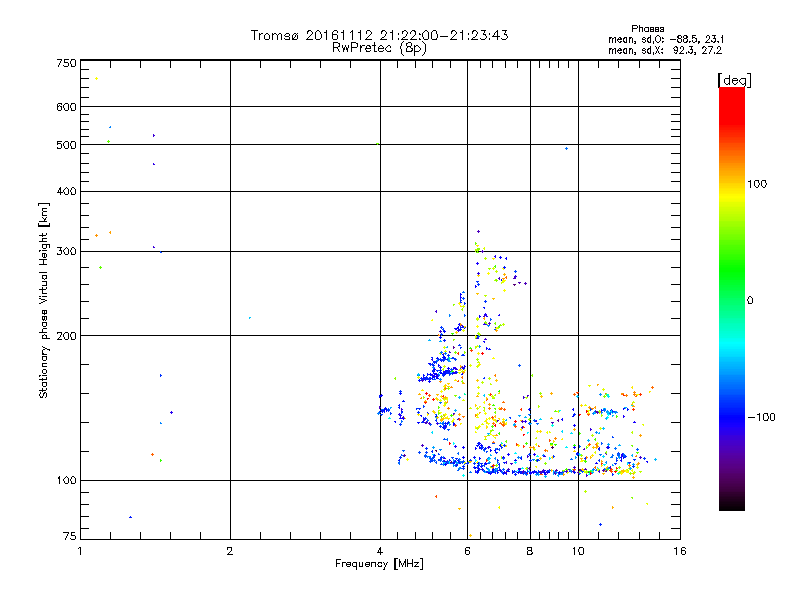Image resolution: width=800 pixels, height=600 pixels.
Task: Click the "[deg]" colorbar unit label
Action: [734, 80]
